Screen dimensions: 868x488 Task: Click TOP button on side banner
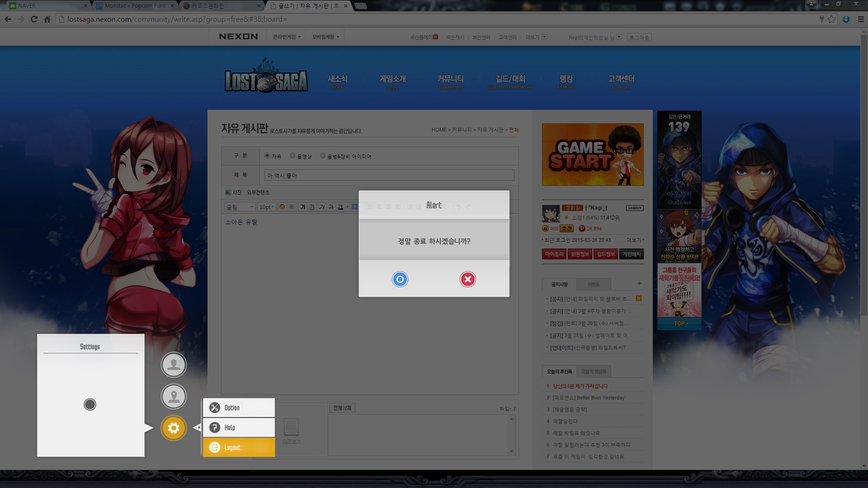point(679,324)
